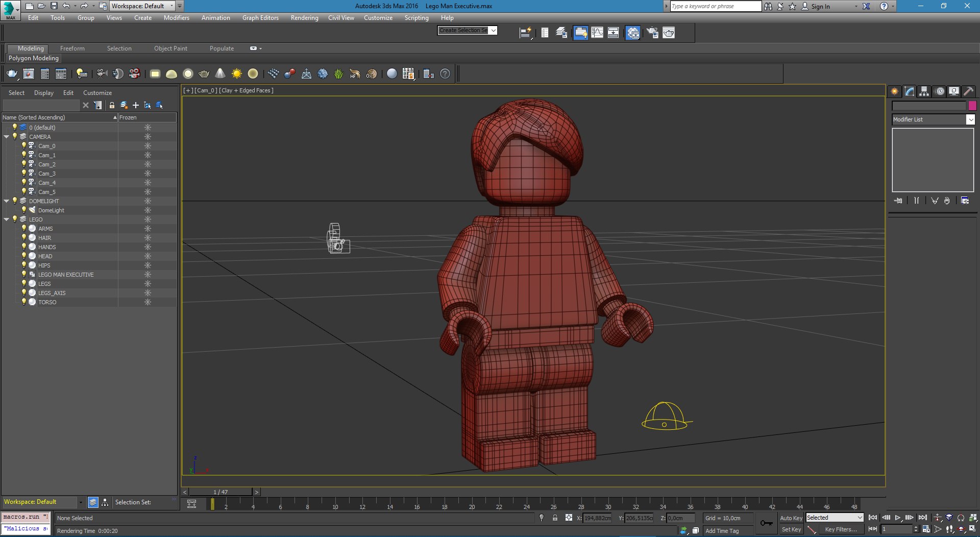The height and width of the screenshot is (537, 980).
Task: Click the viewport [Clay + Edged Faces] label
Action: (246, 90)
